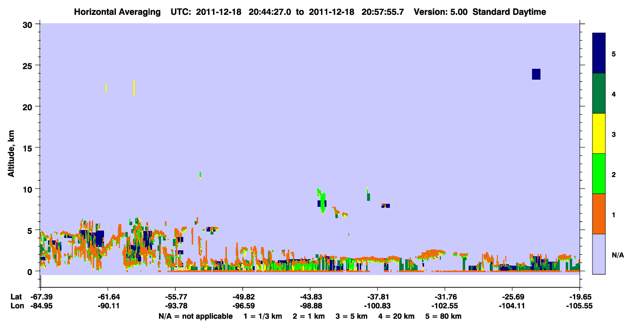
Task: Click longitude value '-104.11'
Action: 512,306
